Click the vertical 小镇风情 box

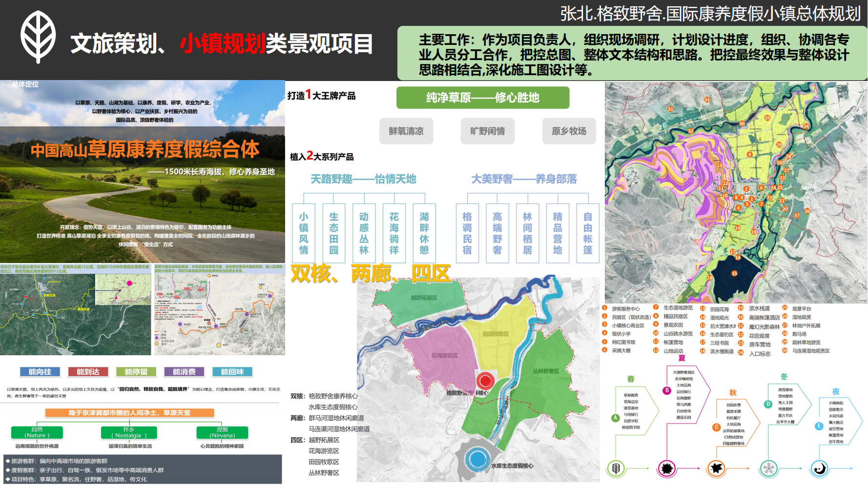pyautogui.click(x=304, y=233)
